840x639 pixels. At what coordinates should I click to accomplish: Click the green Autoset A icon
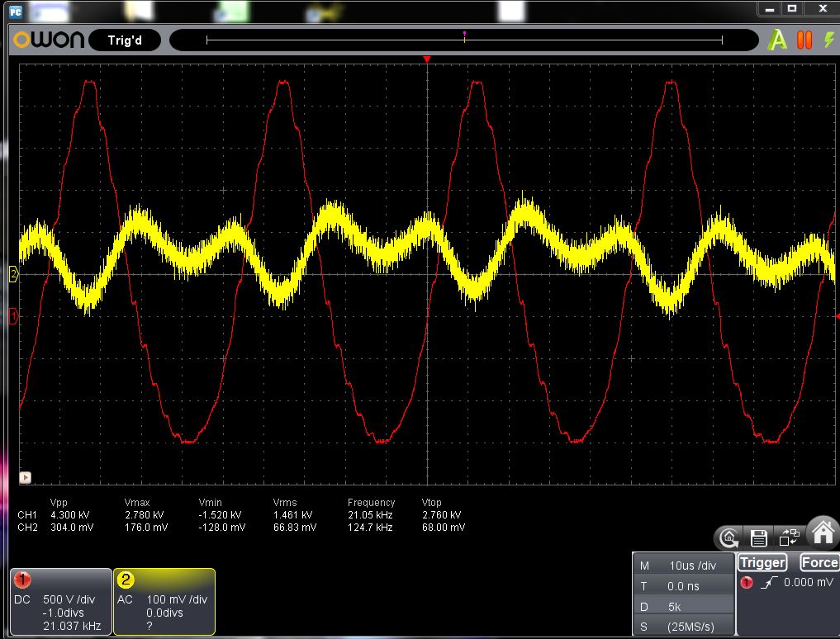tap(776, 40)
